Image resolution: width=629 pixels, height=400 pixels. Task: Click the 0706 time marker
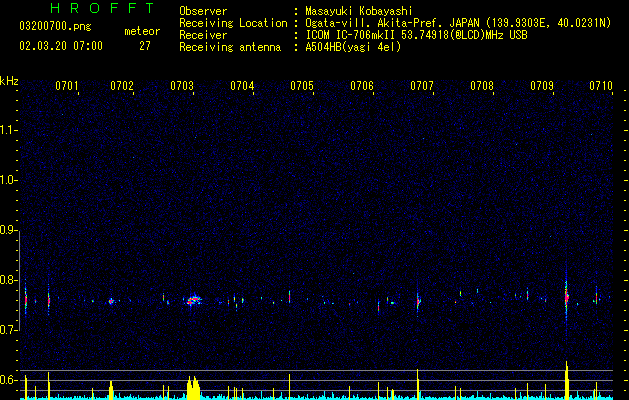point(362,86)
